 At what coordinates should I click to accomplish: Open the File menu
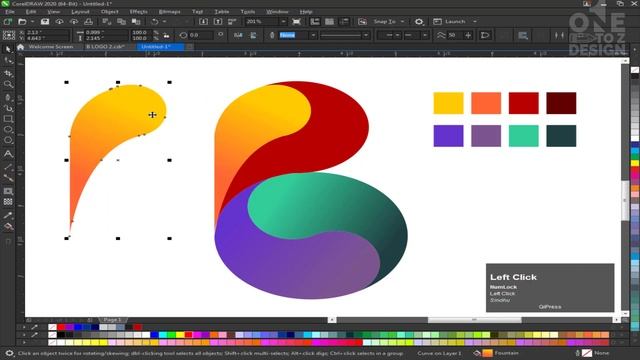10,12
